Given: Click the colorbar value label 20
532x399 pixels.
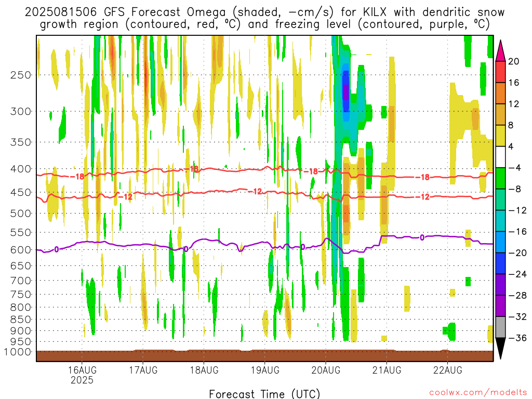Looking at the screenshot, I should tap(514, 61).
